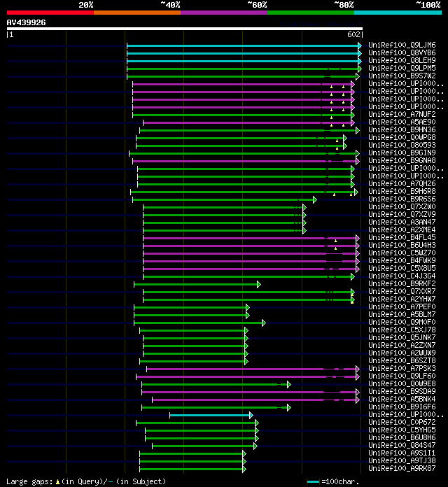The width and height of the screenshot is (448, 487).
Task: Select the UniRef100_A5BLM7 label
Action: point(402,314)
